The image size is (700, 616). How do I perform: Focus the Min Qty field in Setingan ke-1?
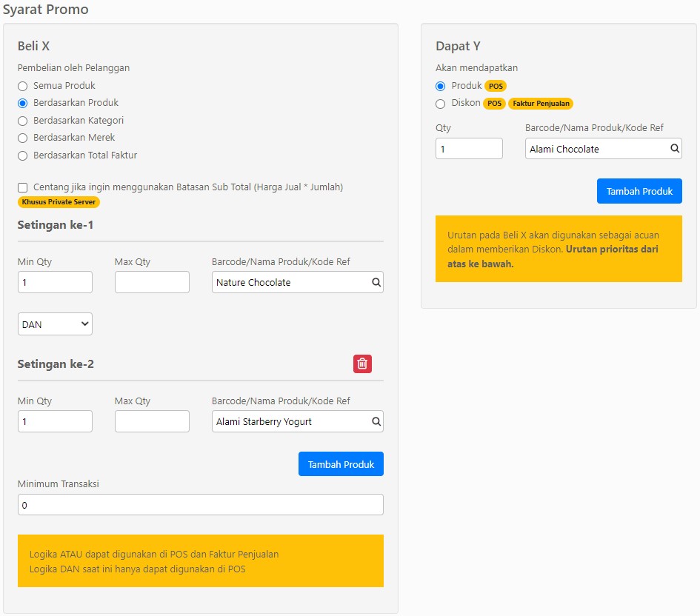[x=55, y=282]
